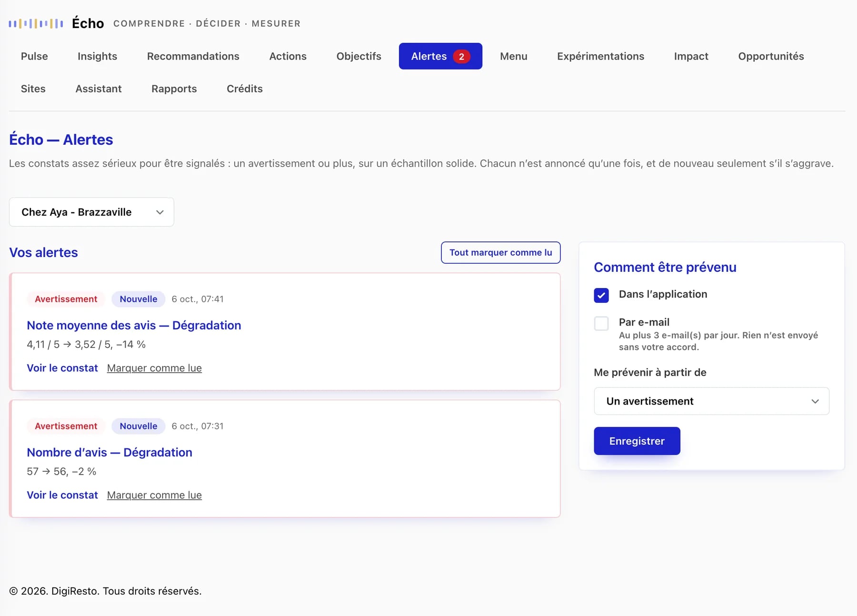
Task: Select the Actions tab
Action: point(288,56)
